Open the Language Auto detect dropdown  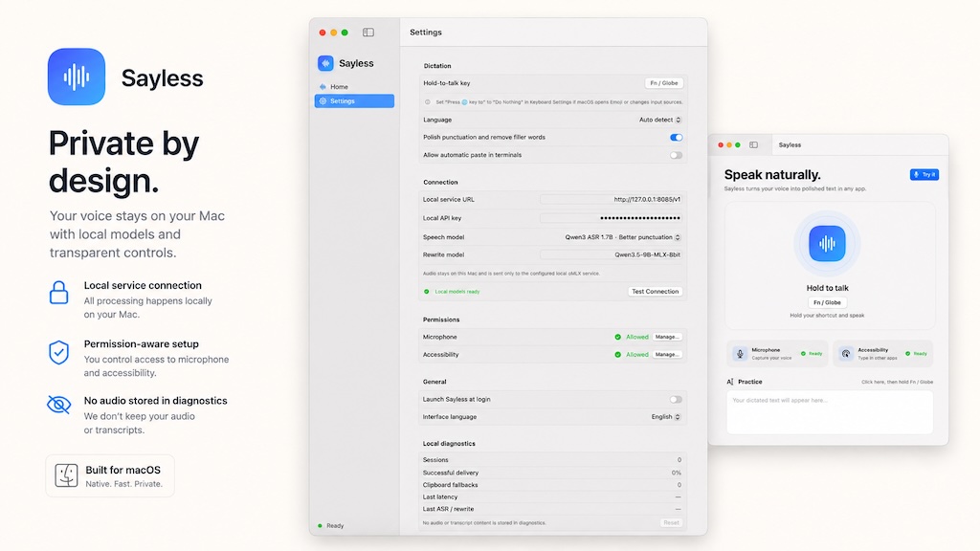[x=659, y=120]
